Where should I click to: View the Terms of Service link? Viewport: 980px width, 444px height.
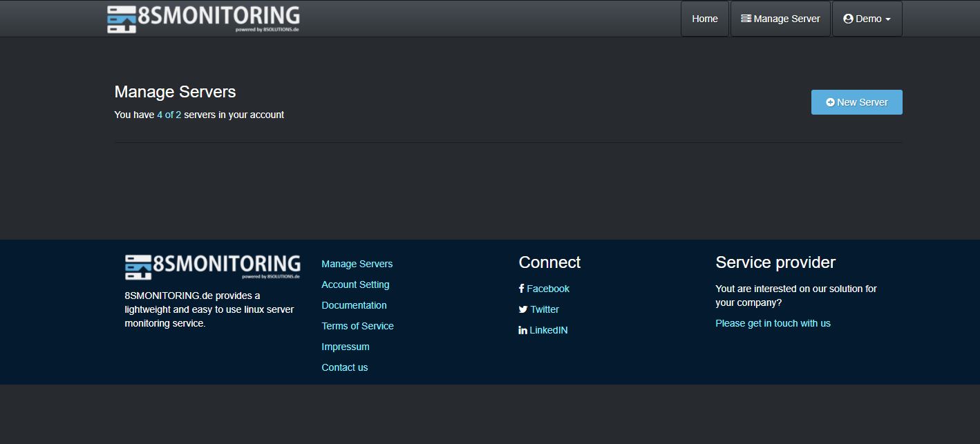point(357,326)
